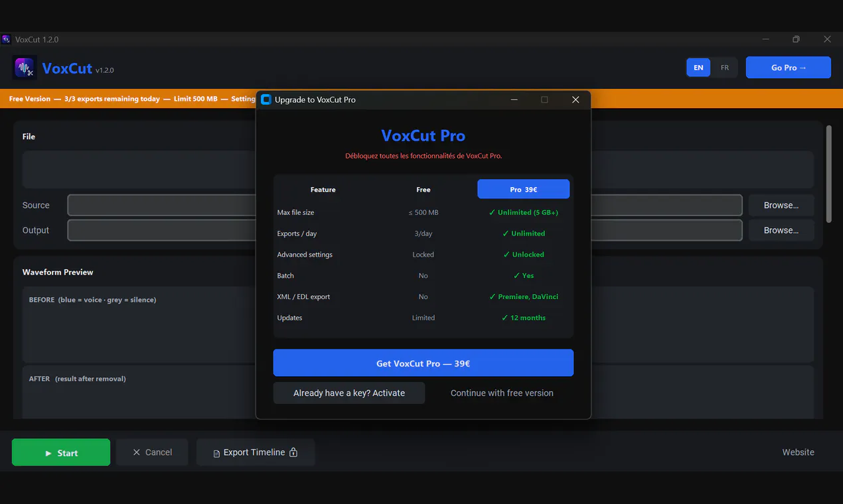Viewport: 843px width, 504px height.
Task: Click the Start button
Action: (61, 452)
